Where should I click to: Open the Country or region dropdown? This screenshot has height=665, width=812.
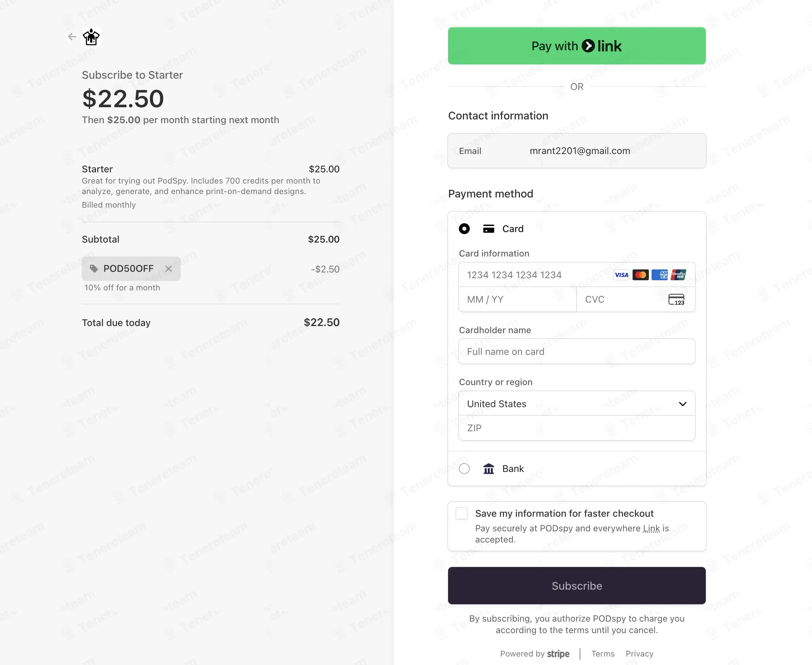pos(577,404)
